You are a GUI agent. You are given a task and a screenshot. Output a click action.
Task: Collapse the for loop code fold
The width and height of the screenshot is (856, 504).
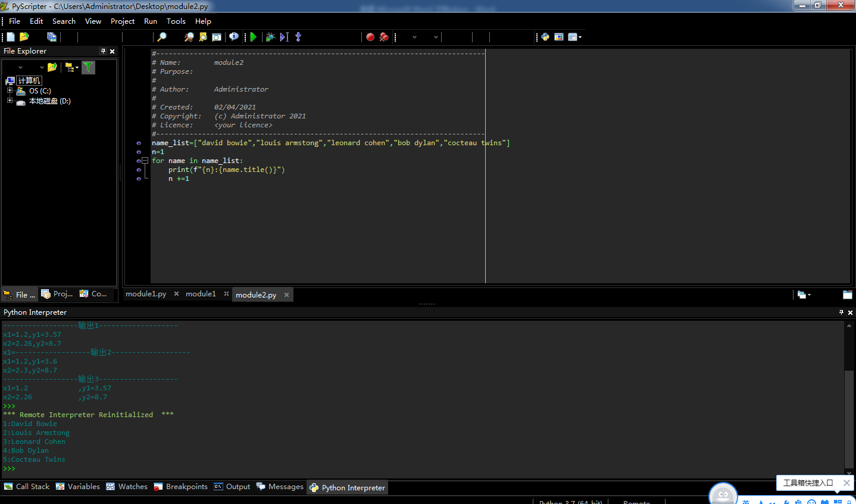coord(145,161)
